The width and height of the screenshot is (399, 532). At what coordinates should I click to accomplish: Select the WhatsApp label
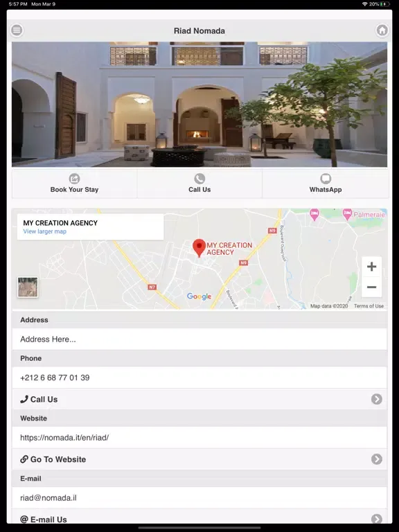click(326, 190)
